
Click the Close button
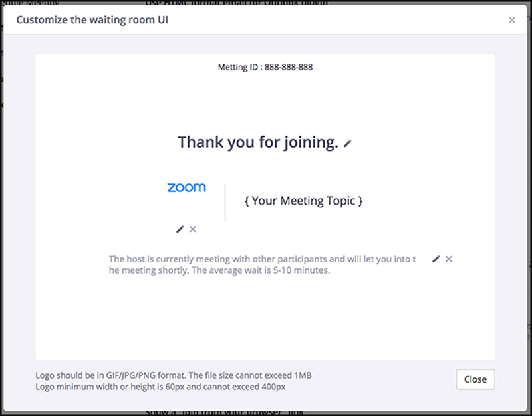click(475, 379)
